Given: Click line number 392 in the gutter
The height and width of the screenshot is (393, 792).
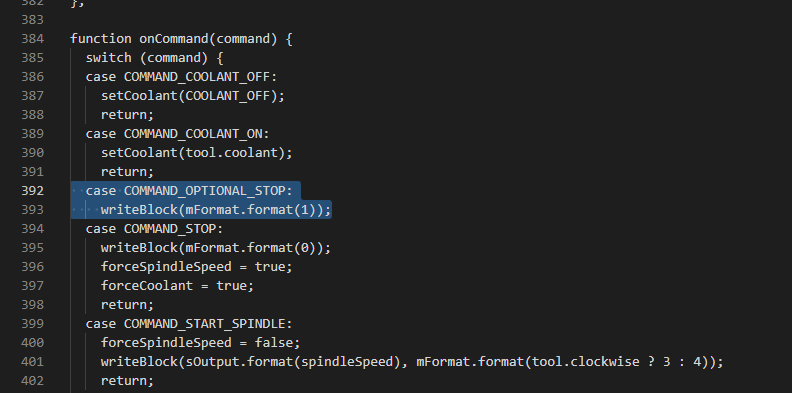Looking at the screenshot, I should click(x=32, y=191).
